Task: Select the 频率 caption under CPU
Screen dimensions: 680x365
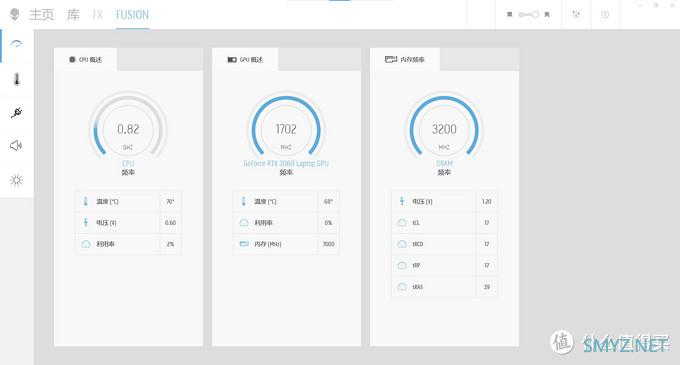Action: coord(128,173)
